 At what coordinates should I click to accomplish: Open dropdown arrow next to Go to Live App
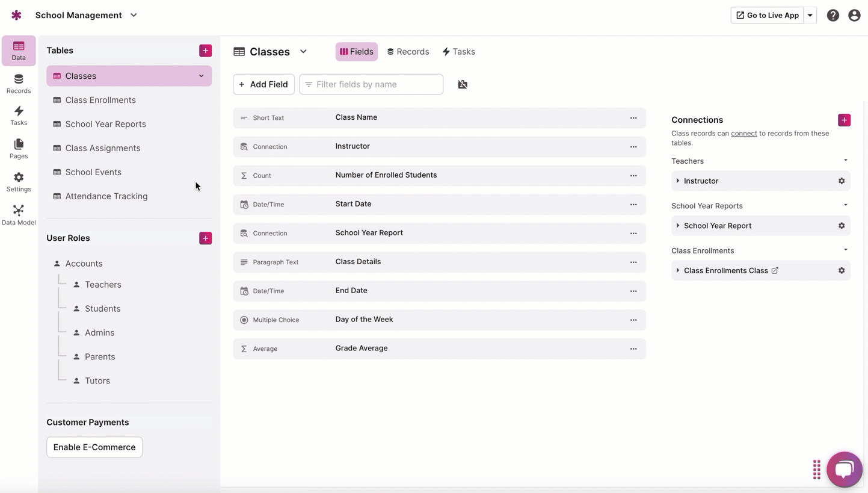[810, 16]
